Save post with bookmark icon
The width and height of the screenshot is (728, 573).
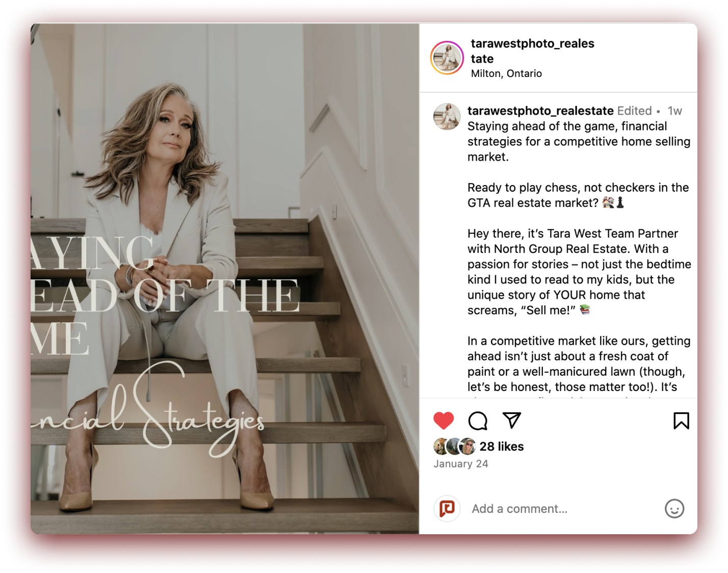681,421
